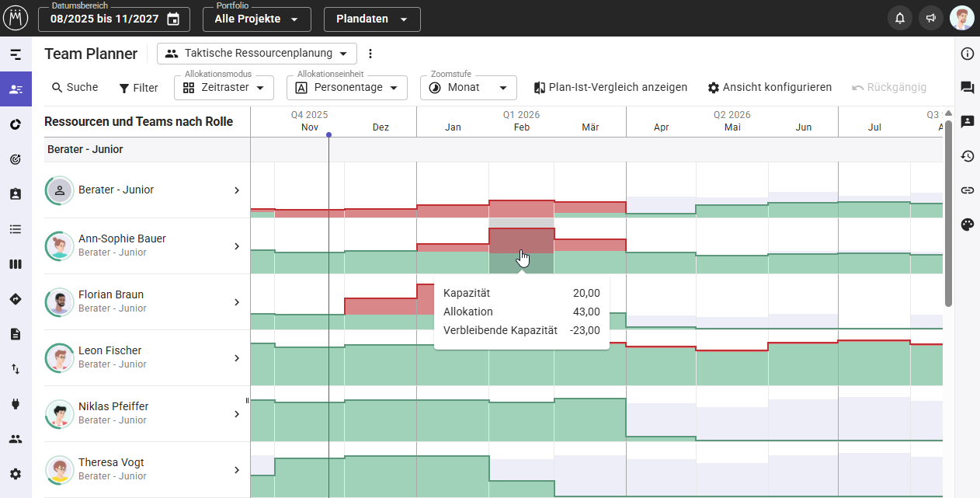The width and height of the screenshot is (980, 498).
Task: Click the link icon in right sidebar
Action: click(967, 190)
